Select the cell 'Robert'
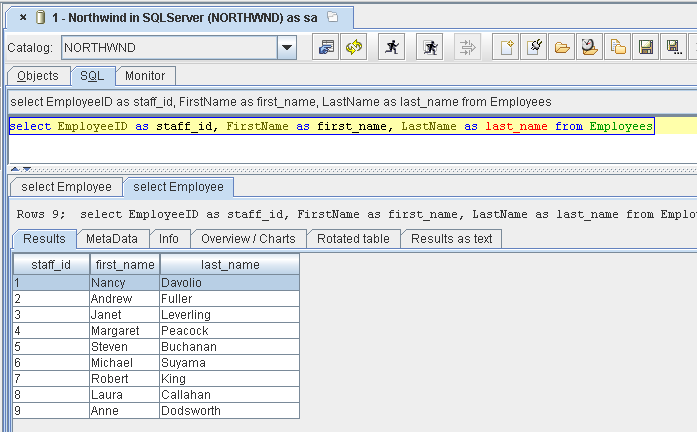The image size is (697, 432). pos(124,379)
